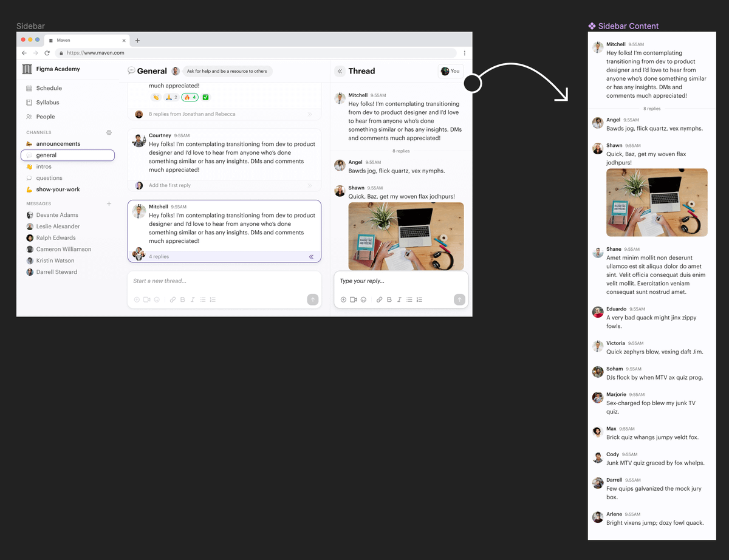Collapse the Thread panel with the double chevron
The image size is (729, 560).
tap(340, 71)
